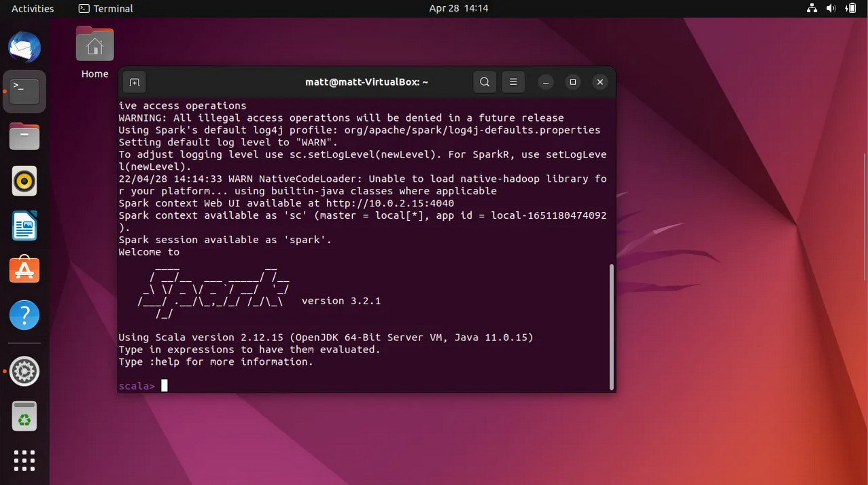Show the applications grid
The image size is (868, 485).
24,461
